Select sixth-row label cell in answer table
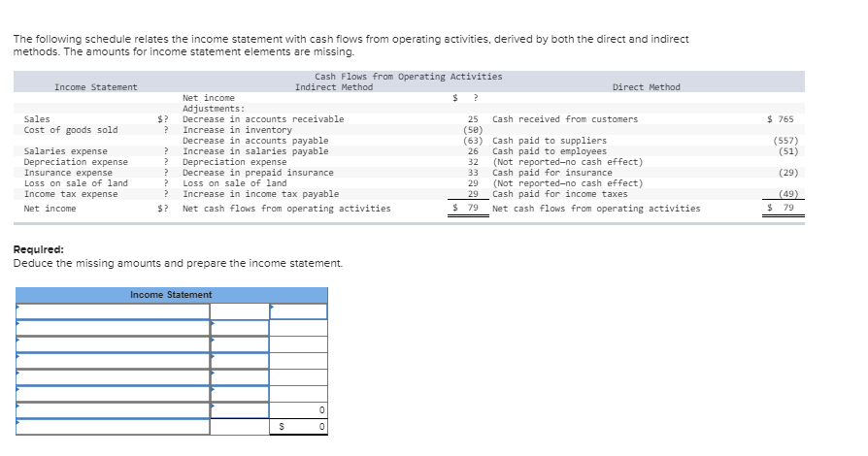 coord(113,395)
